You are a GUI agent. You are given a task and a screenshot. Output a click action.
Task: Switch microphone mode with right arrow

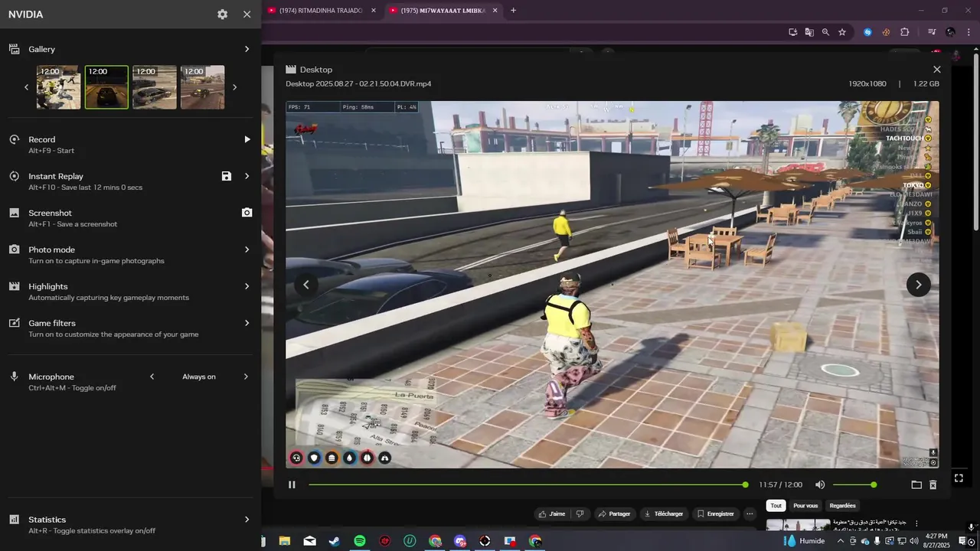point(246,377)
